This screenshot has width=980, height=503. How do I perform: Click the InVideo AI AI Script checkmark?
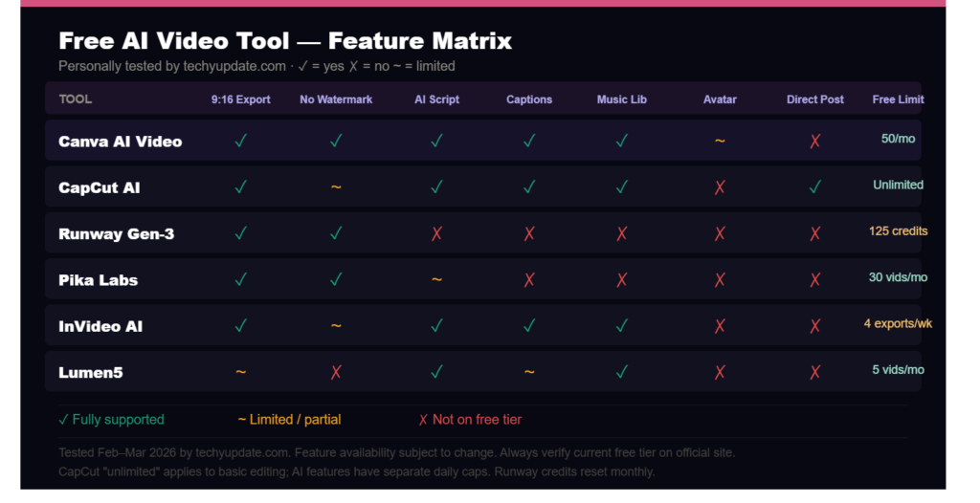[436, 325]
